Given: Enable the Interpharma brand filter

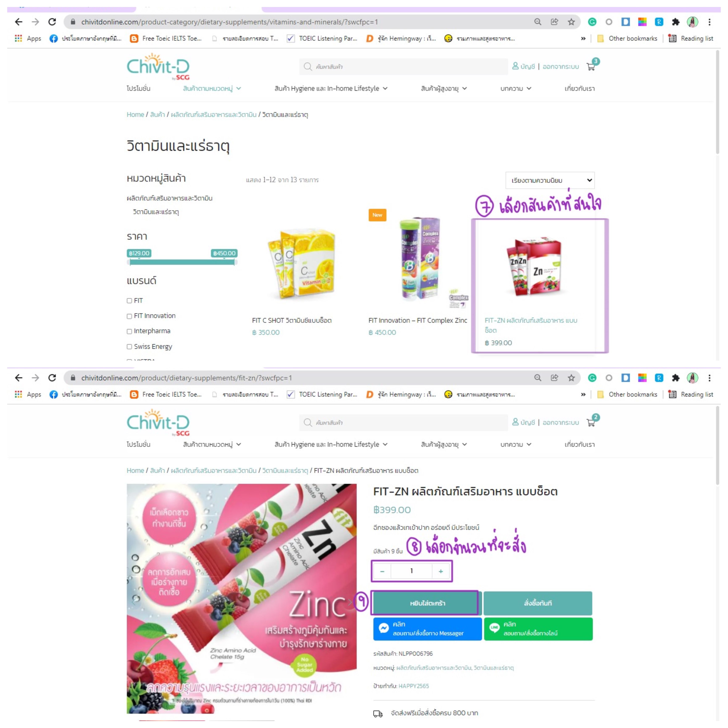Looking at the screenshot, I should 129,331.
